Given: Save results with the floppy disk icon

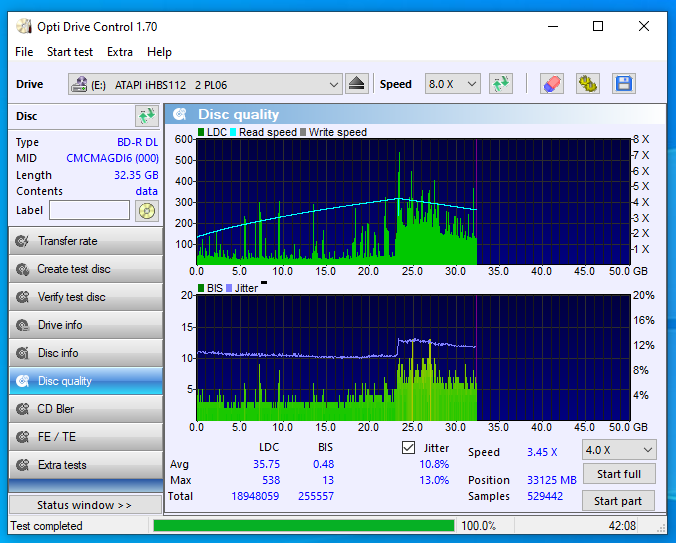Looking at the screenshot, I should point(623,84).
